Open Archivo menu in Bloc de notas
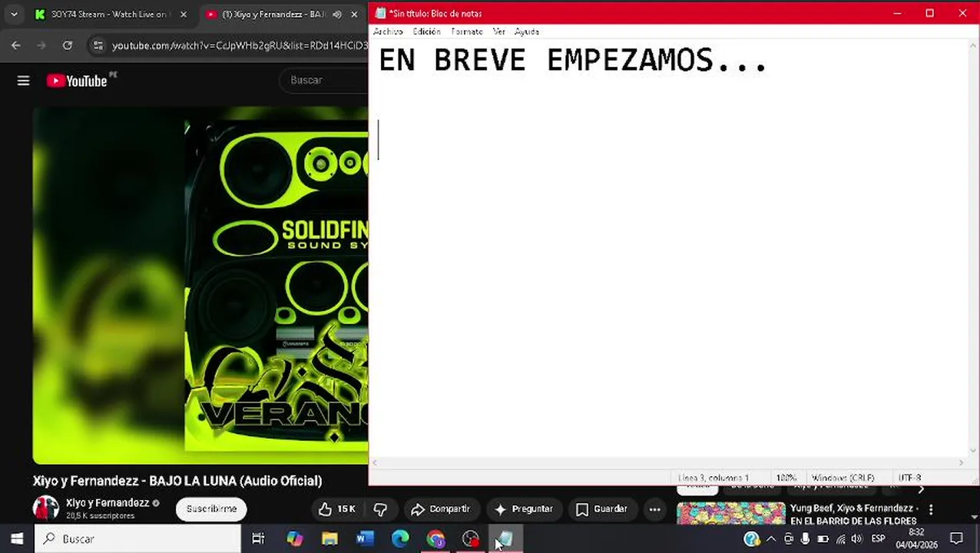The width and height of the screenshot is (980, 553). click(388, 31)
